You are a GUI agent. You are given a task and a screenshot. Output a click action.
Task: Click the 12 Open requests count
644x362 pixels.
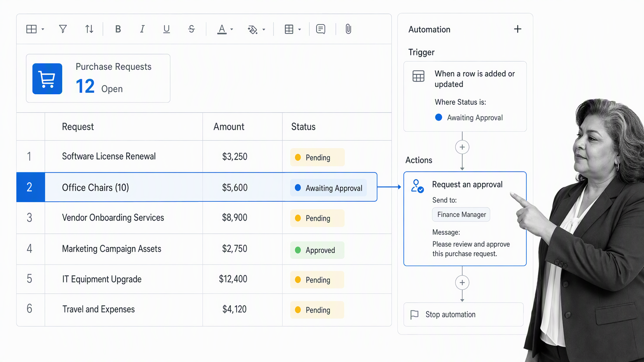pos(99,87)
